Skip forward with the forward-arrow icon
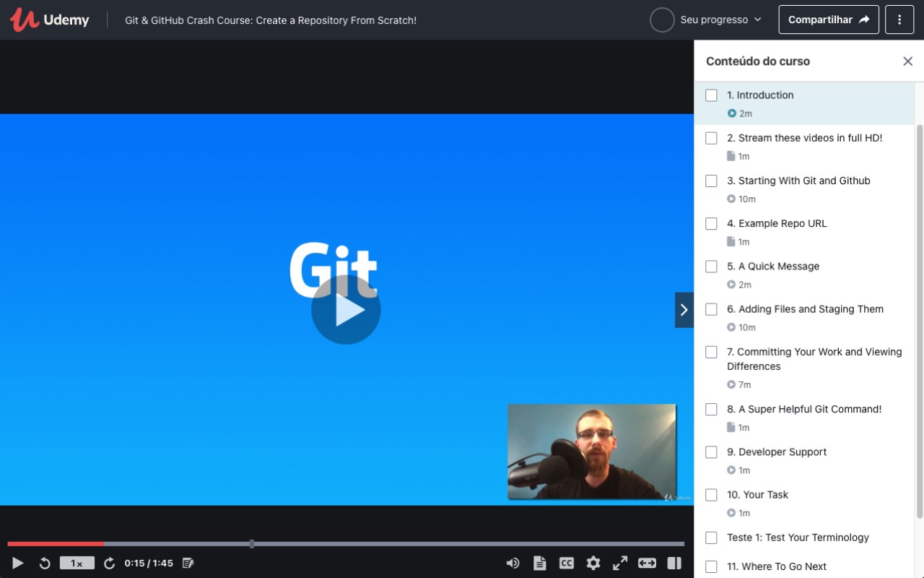This screenshot has height=578, width=924. (109, 563)
